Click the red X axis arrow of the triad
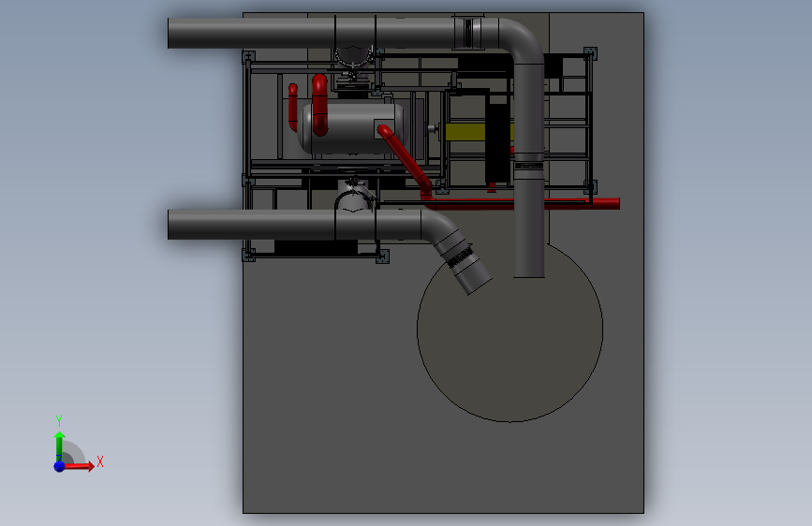The width and height of the screenshot is (812, 526). pyautogui.click(x=79, y=466)
